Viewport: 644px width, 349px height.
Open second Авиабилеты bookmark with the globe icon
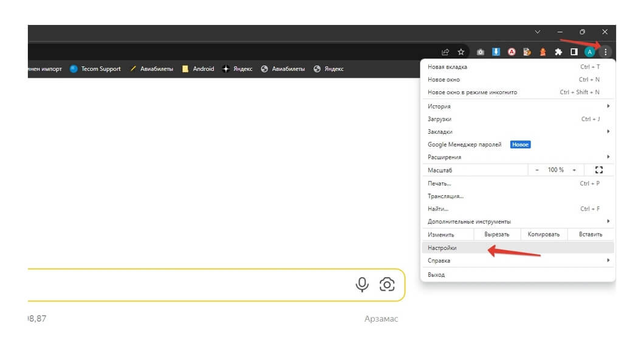283,69
